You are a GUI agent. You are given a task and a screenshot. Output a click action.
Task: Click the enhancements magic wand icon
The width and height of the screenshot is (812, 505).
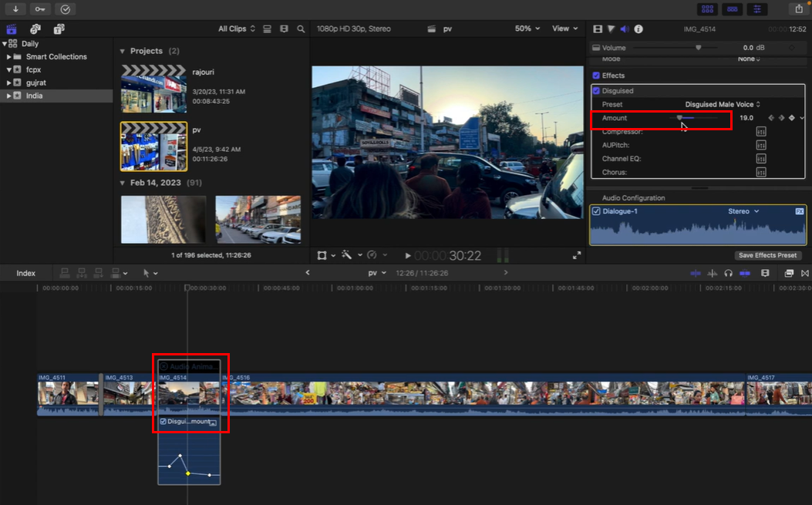click(346, 255)
